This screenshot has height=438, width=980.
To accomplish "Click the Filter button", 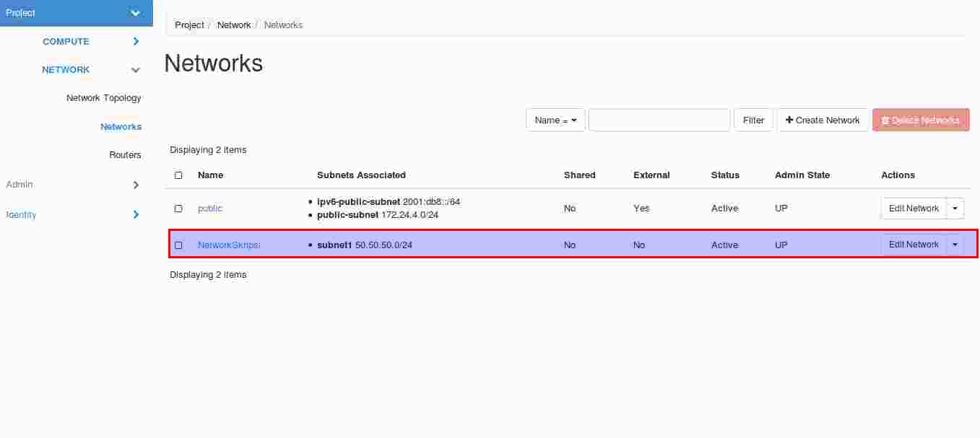I will pos(753,121).
